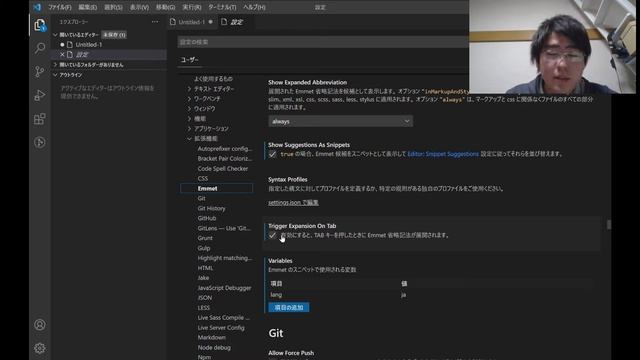This screenshot has height=360, width=640.
Task: Expand テキスト エディター settings category
Action: (189, 89)
